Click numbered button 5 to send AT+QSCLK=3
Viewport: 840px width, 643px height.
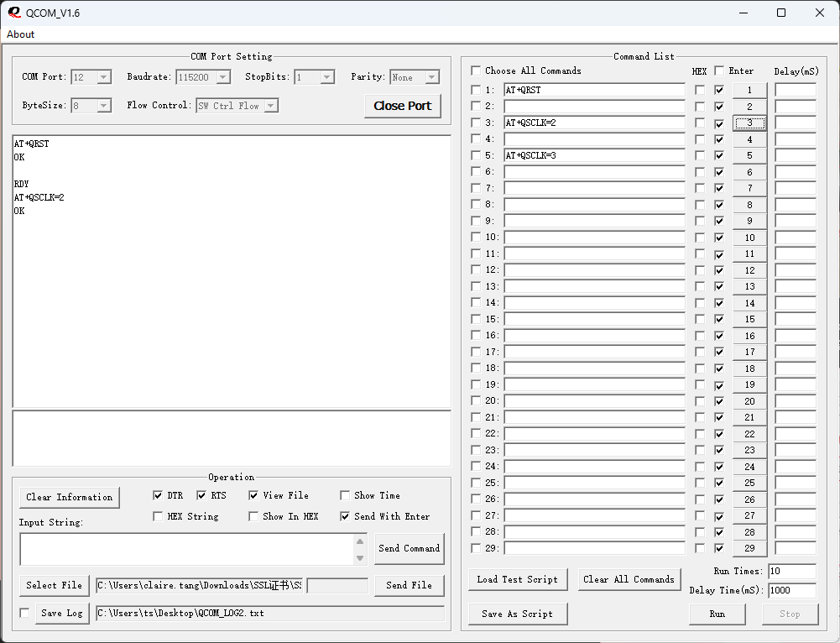tap(749, 155)
